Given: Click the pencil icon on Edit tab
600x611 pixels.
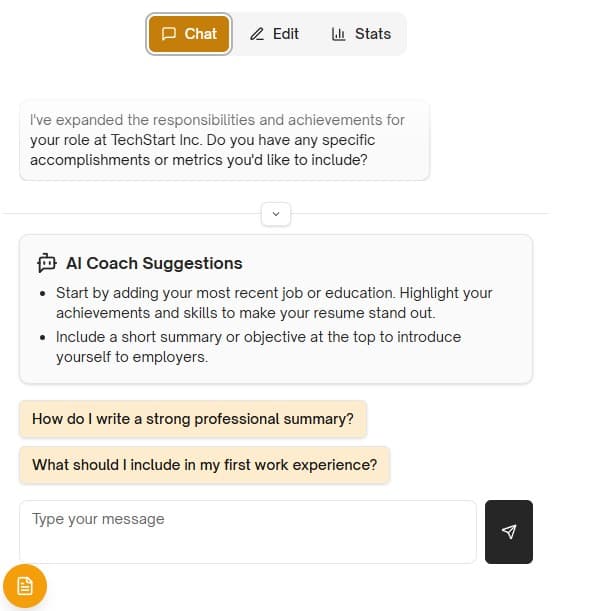Looking at the screenshot, I should pos(257,34).
